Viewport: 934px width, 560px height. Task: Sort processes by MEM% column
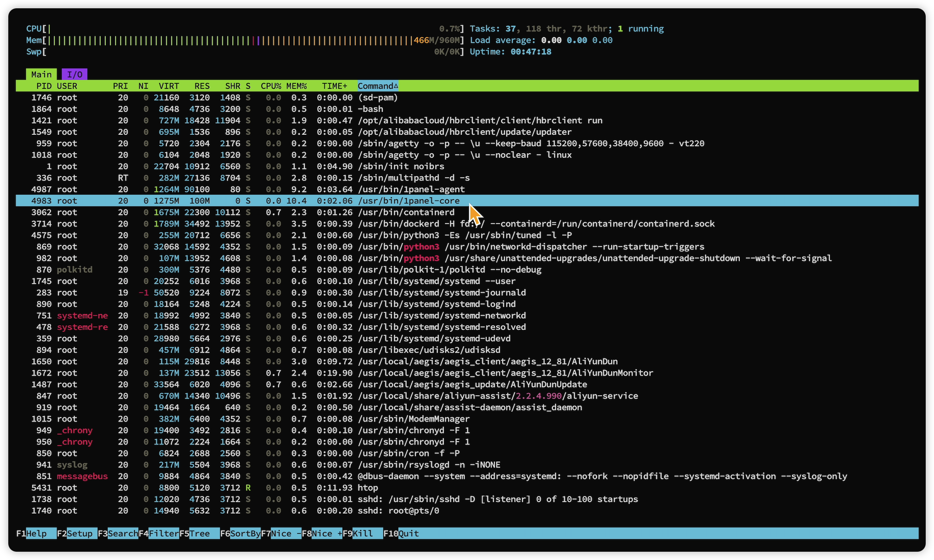(x=296, y=86)
